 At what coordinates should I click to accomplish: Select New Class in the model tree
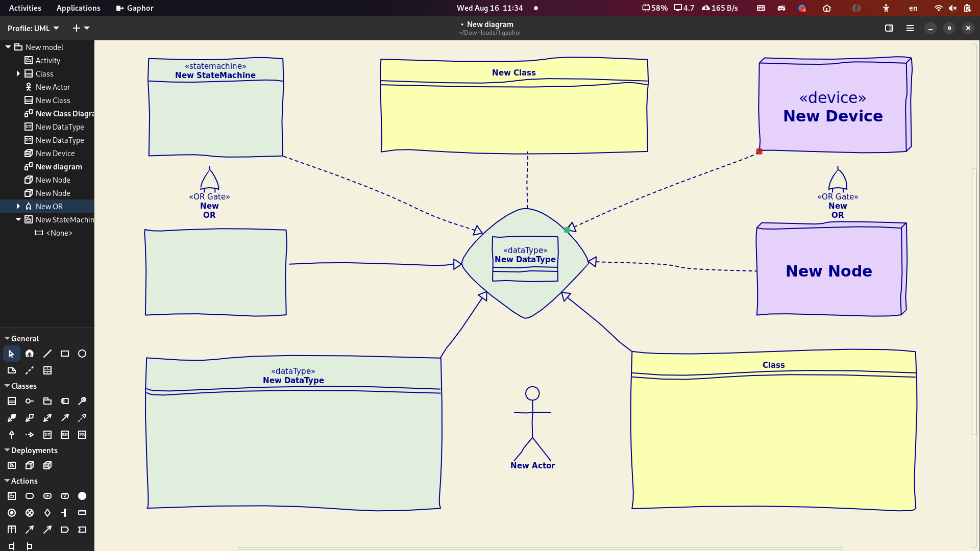52,100
